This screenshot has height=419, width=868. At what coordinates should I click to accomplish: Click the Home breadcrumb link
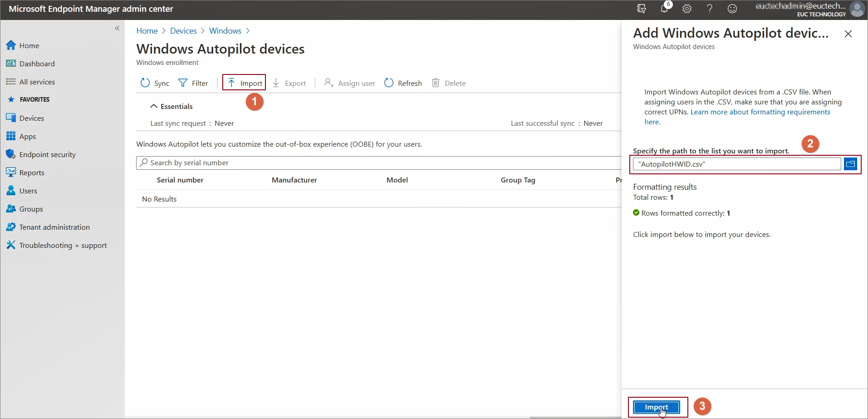click(147, 31)
